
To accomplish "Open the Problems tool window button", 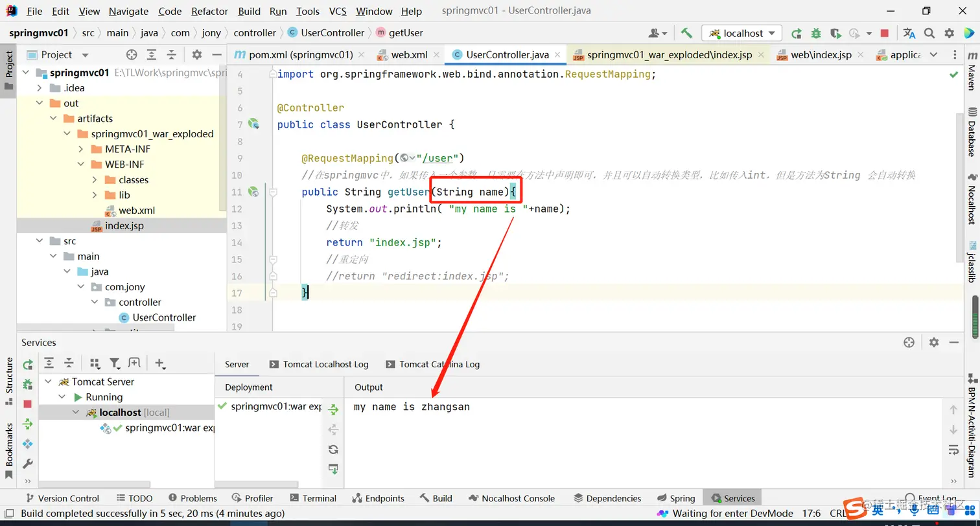I will click(192, 498).
